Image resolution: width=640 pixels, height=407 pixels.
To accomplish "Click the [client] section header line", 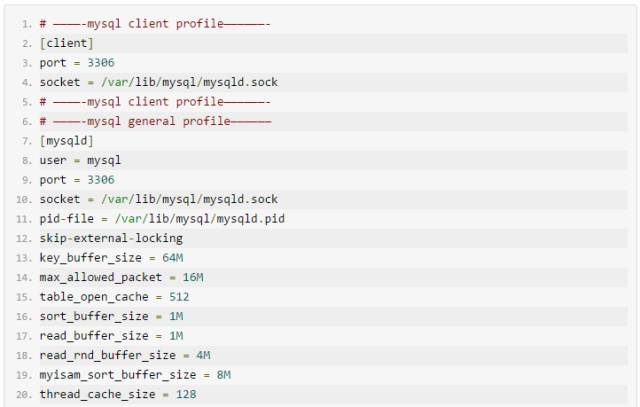I will (x=67, y=43).
